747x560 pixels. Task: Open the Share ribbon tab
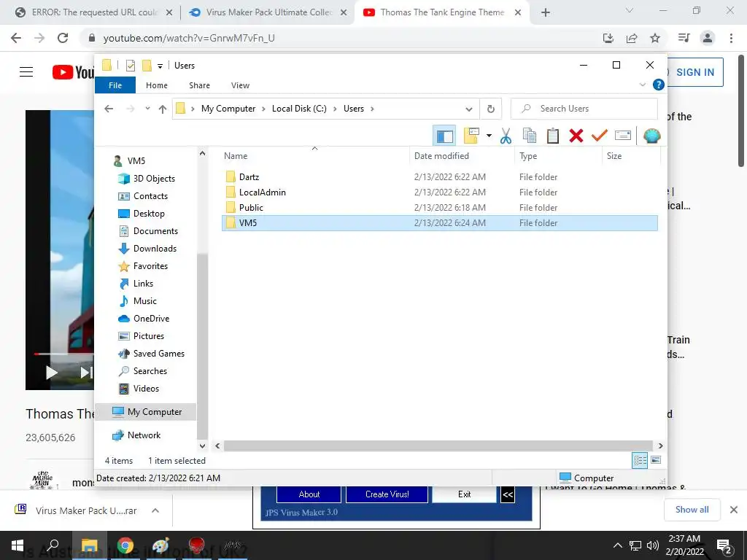tap(199, 85)
